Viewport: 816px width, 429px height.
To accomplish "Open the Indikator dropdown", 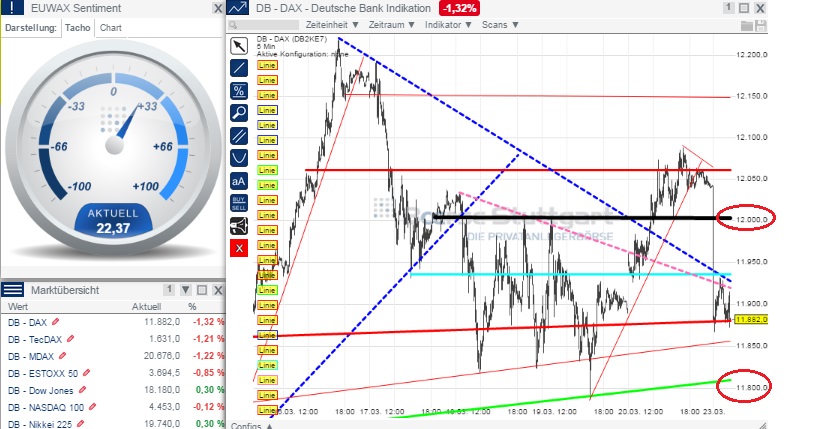I will [448, 24].
